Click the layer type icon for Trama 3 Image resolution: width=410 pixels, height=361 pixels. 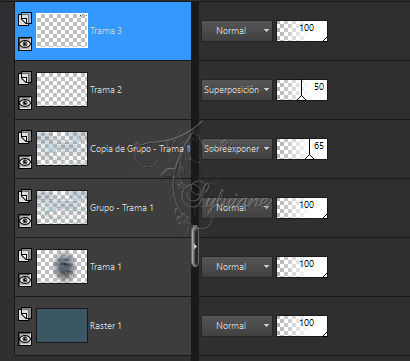(x=25, y=20)
